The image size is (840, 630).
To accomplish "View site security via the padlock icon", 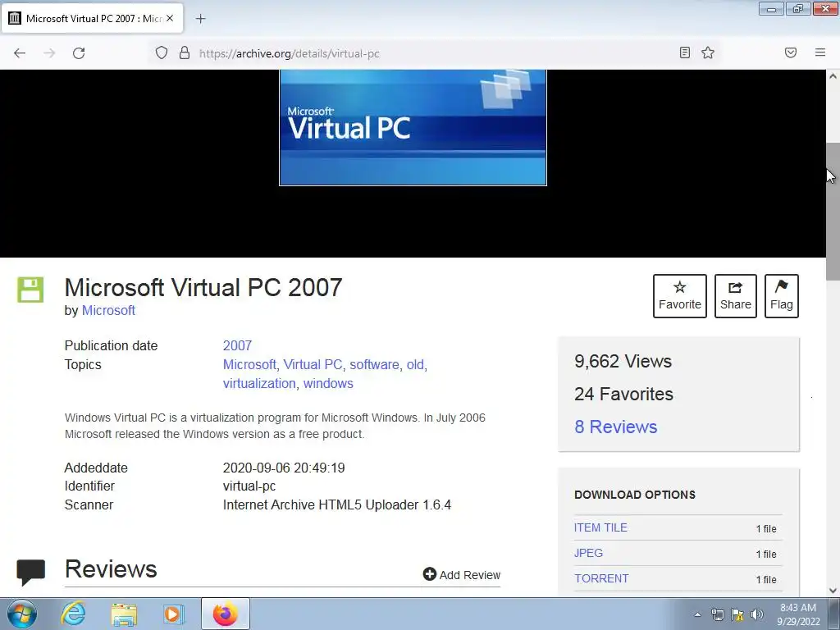I will [x=185, y=53].
